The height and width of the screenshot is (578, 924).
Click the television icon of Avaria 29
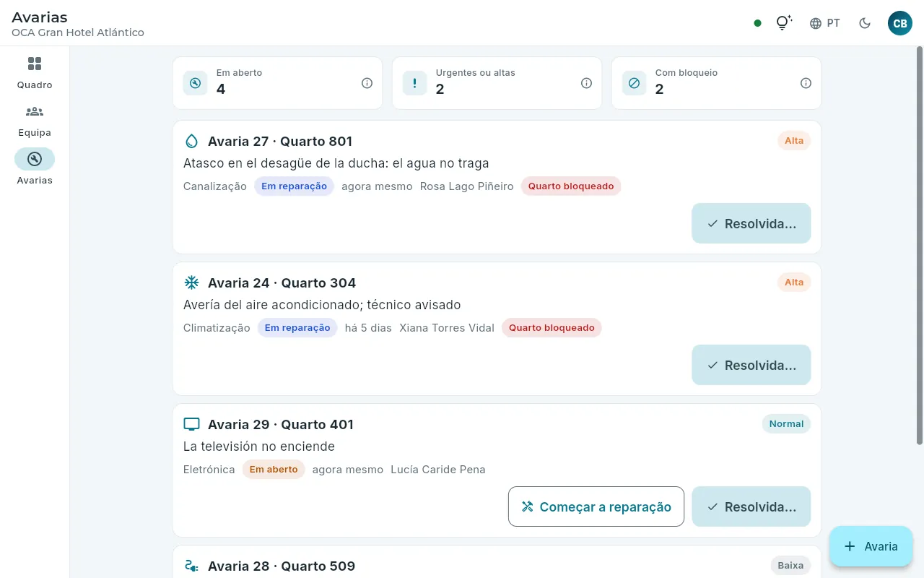pyautogui.click(x=191, y=424)
